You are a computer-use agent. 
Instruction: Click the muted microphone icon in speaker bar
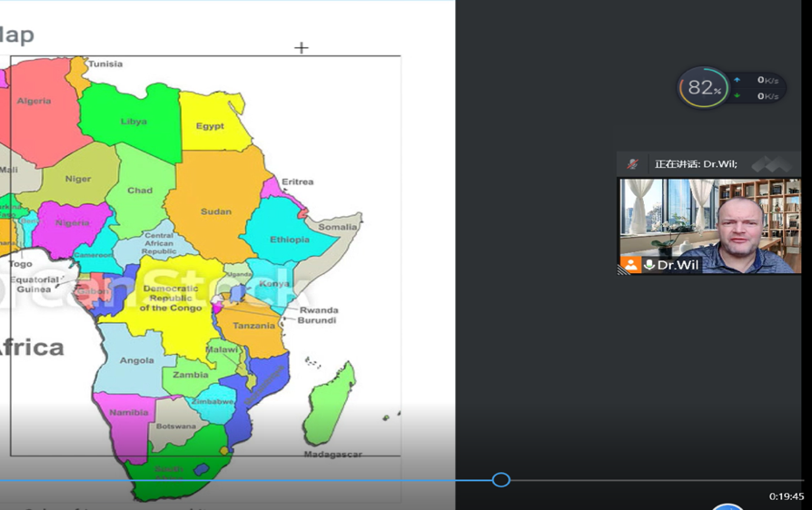click(x=633, y=164)
